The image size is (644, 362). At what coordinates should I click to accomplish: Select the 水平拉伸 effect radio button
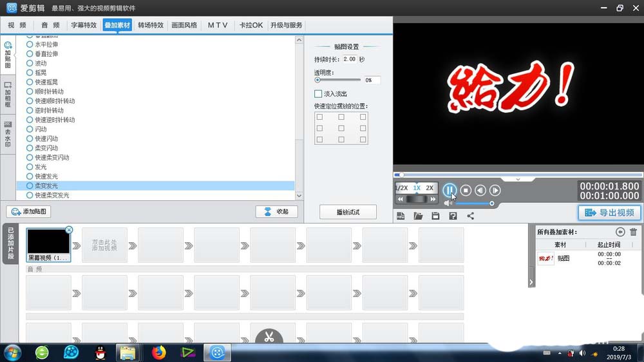pyautogui.click(x=30, y=44)
